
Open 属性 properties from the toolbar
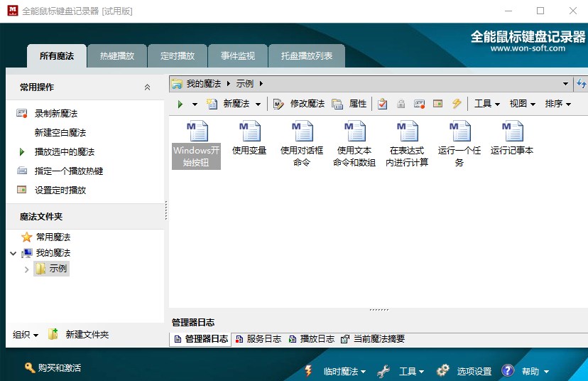click(350, 104)
